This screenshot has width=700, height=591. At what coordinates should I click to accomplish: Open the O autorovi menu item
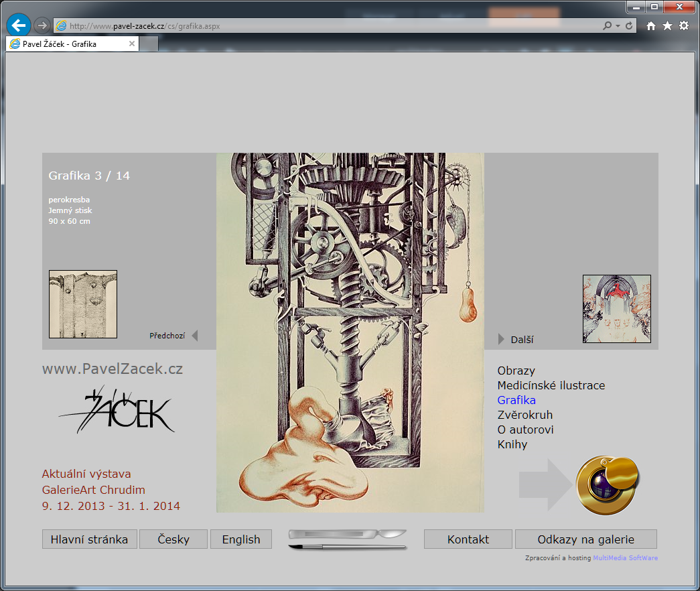[525, 430]
